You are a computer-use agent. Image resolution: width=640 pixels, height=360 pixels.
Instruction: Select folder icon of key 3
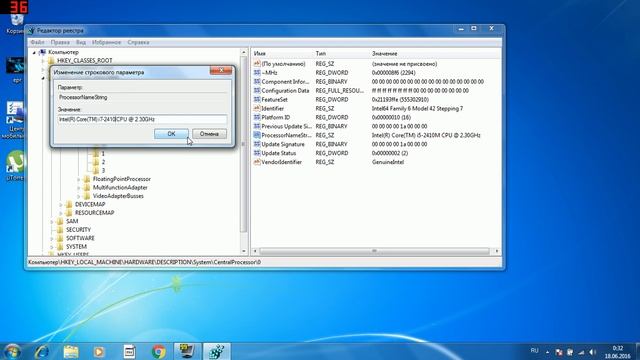tap(96, 170)
